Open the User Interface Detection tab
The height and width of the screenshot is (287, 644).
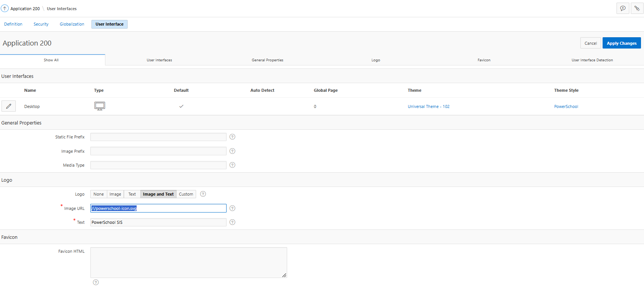click(592, 60)
